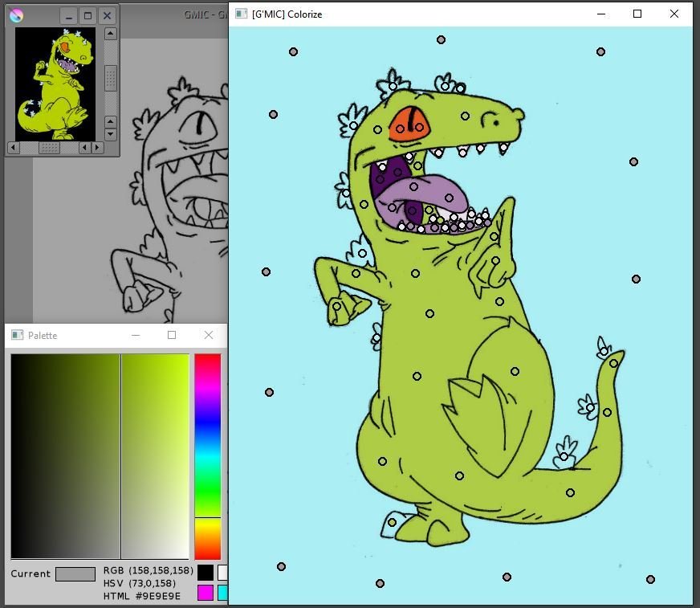Click the navigator vertical scrollbar thumb

click(111, 78)
